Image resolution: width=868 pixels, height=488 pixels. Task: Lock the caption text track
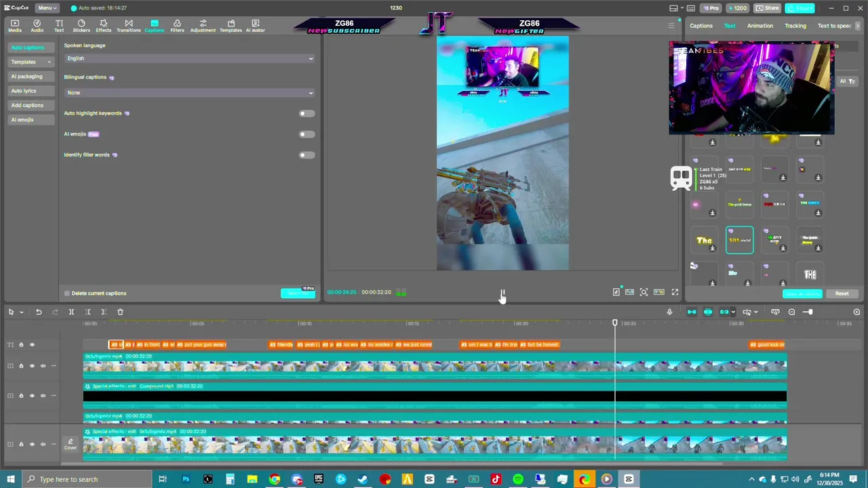pyautogui.click(x=21, y=345)
